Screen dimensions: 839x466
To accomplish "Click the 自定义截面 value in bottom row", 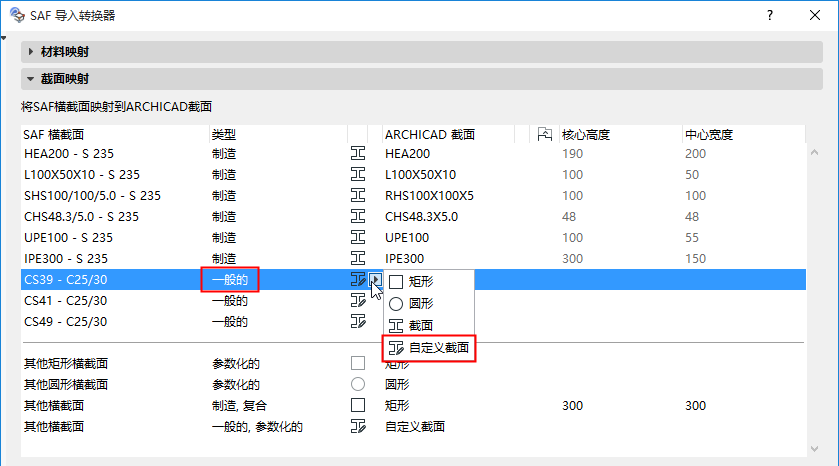I will click(415, 426).
